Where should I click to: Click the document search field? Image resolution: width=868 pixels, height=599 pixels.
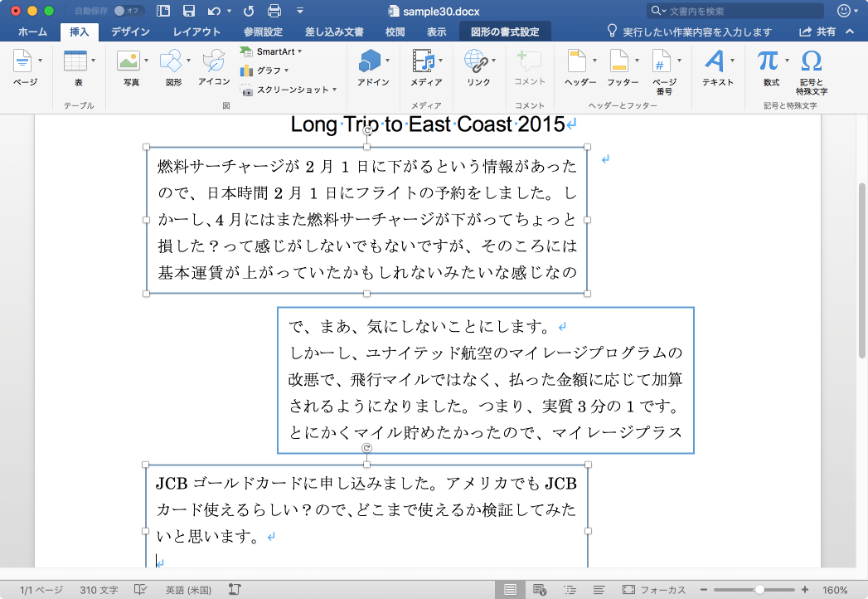(x=735, y=11)
